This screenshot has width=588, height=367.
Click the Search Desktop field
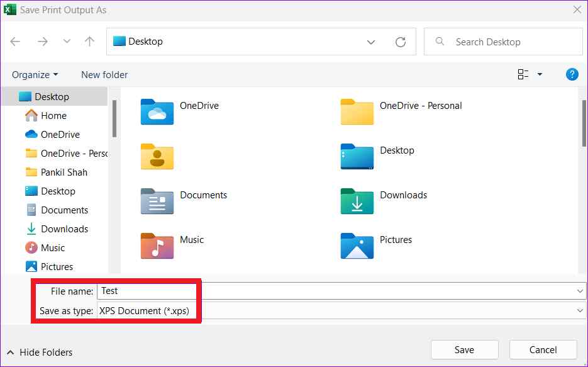503,42
